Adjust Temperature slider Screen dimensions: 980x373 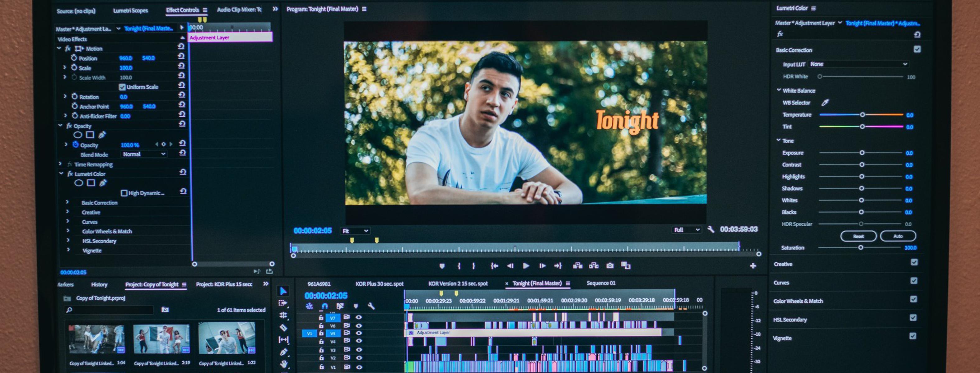[862, 114]
